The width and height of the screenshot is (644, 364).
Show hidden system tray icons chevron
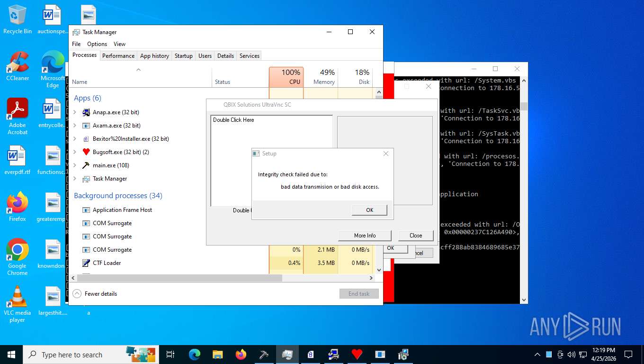point(537,355)
